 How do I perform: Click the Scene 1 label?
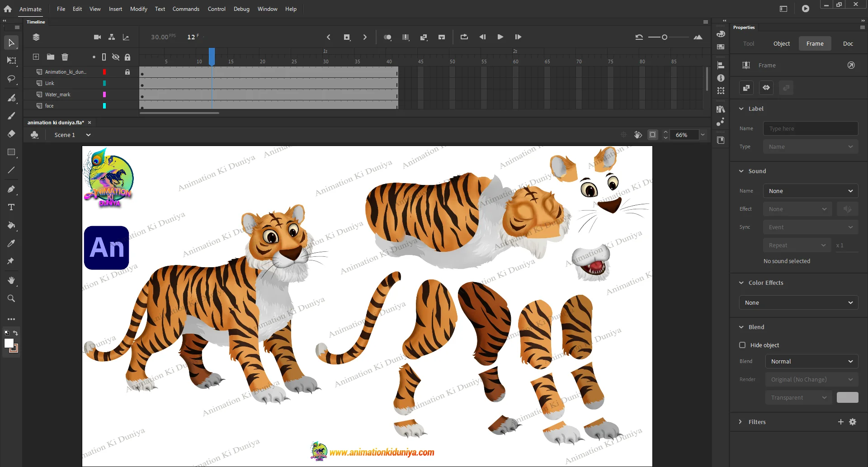click(65, 135)
